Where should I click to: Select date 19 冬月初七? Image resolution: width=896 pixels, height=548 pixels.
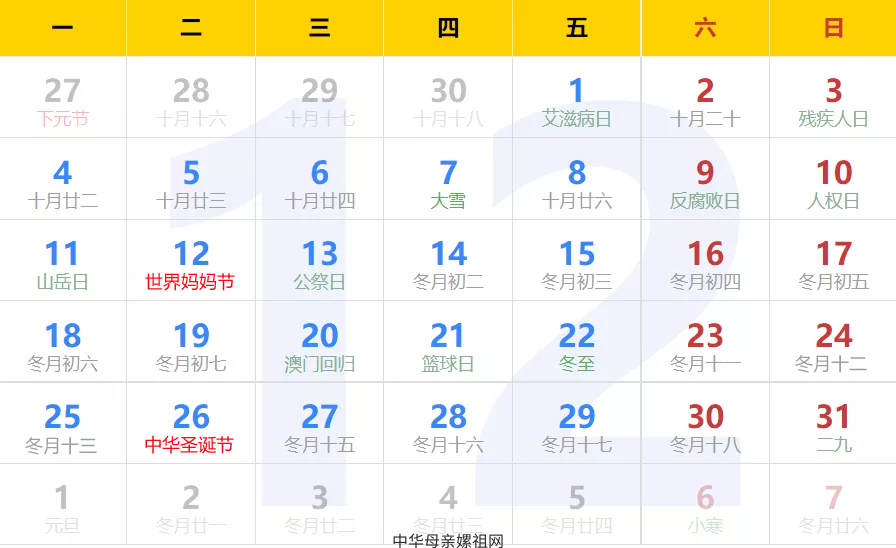click(191, 342)
